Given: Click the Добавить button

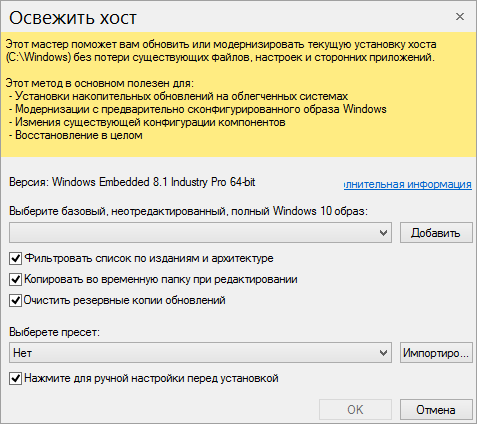Looking at the screenshot, I should [x=436, y=233].
